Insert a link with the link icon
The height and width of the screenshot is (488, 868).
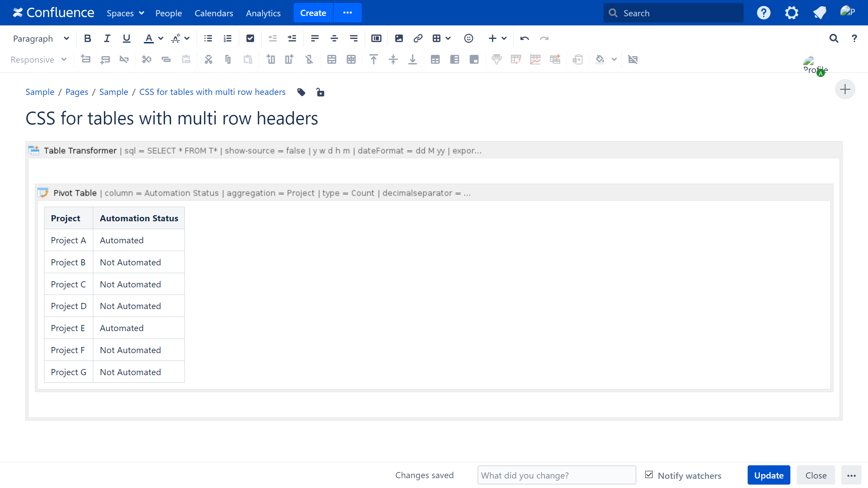tap(418, 38)
